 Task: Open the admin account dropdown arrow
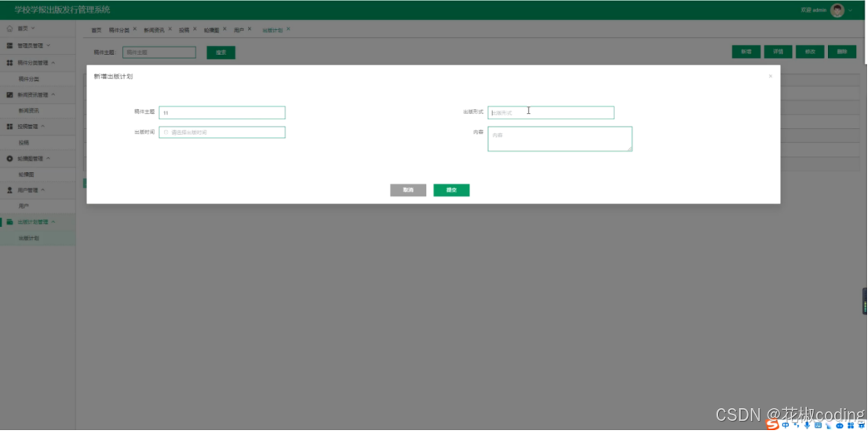(850, 10)
